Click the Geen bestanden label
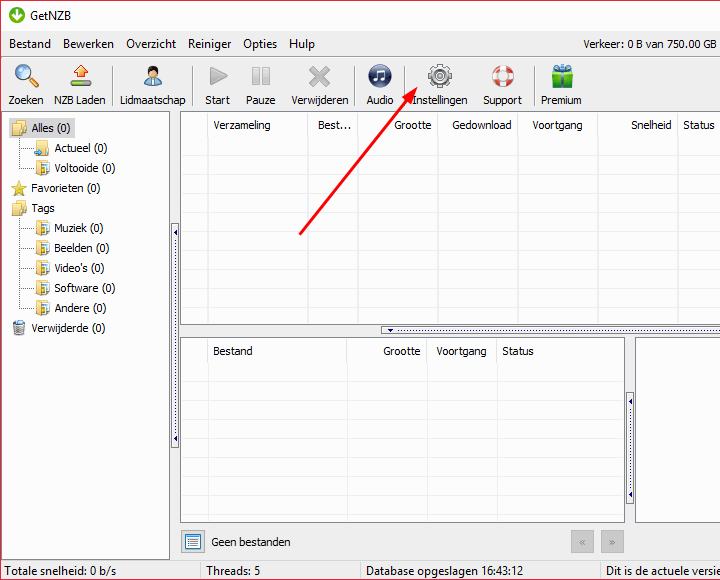Image resolution: width=720 pixels, height=580 pixels. (x=251, y=542)
